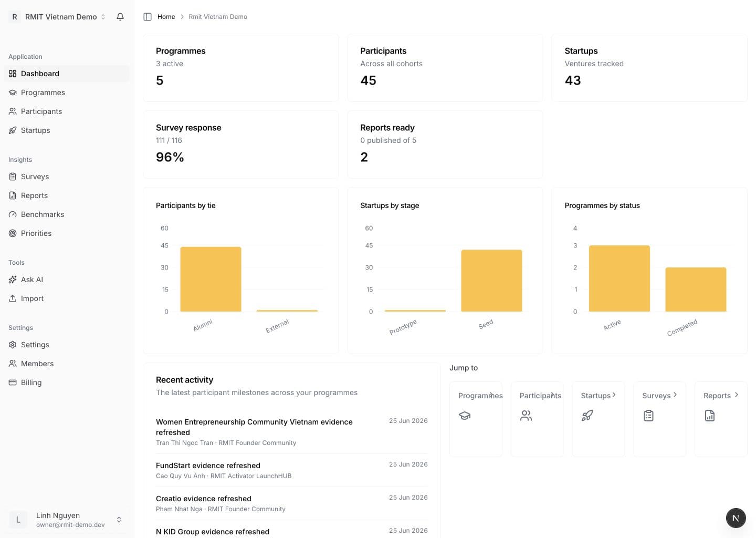Click the L user avatar

pos(18,520)
